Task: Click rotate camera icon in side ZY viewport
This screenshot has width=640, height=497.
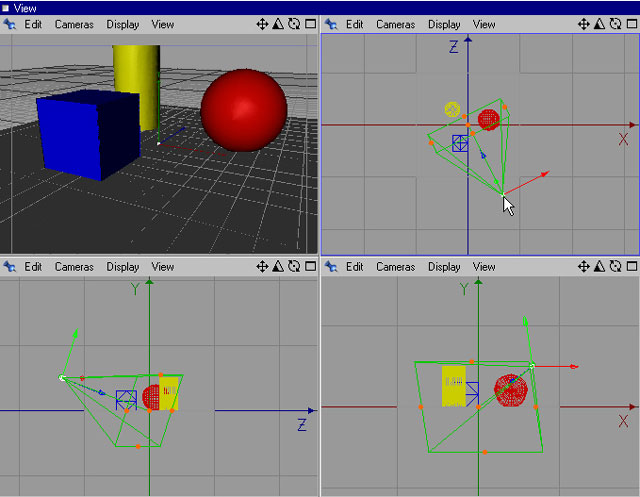Action: 294,266
